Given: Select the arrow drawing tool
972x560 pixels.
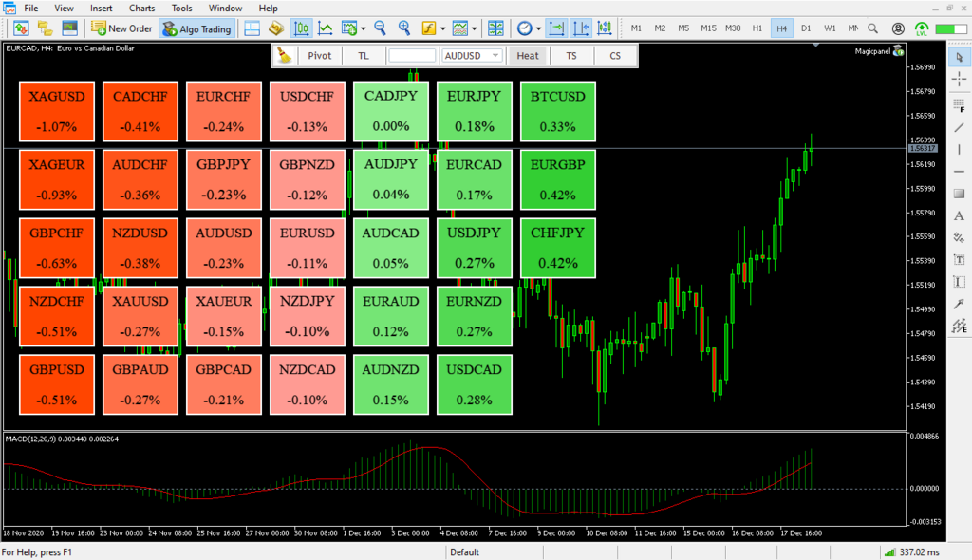Looking at the screenshot, I should pyautogui.click(x=959, y=304).
